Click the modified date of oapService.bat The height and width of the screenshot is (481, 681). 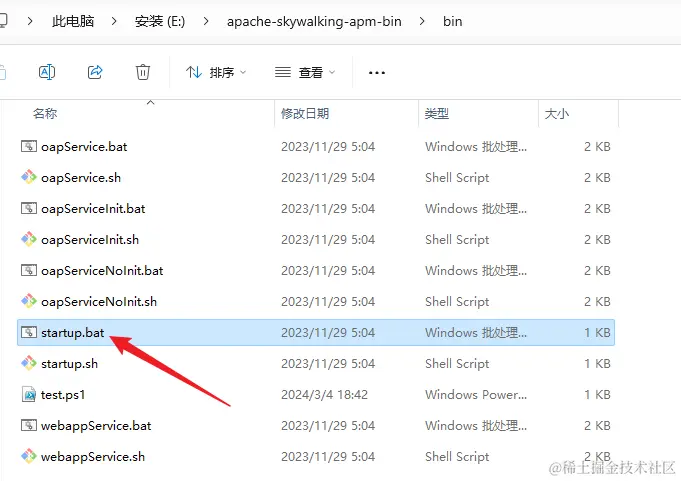tap(328, 147)
